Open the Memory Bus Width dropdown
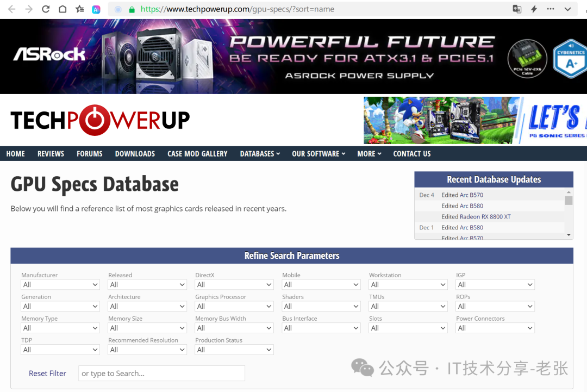 coord(234,328)
